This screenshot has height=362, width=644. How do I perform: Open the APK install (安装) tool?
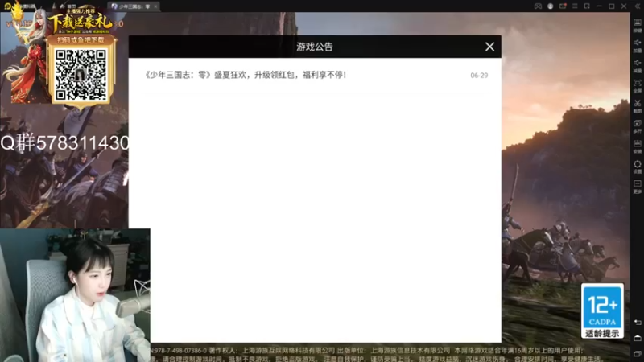637,146
